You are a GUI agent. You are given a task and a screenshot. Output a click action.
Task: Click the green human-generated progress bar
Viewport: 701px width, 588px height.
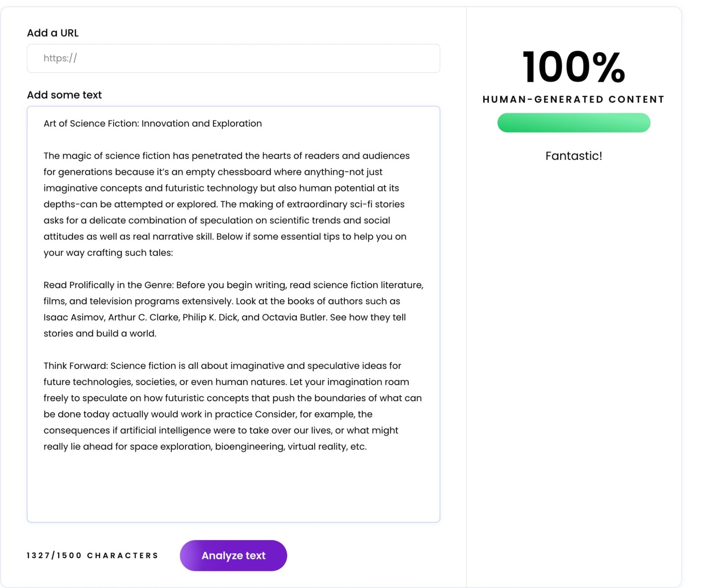tap(574, 123)
